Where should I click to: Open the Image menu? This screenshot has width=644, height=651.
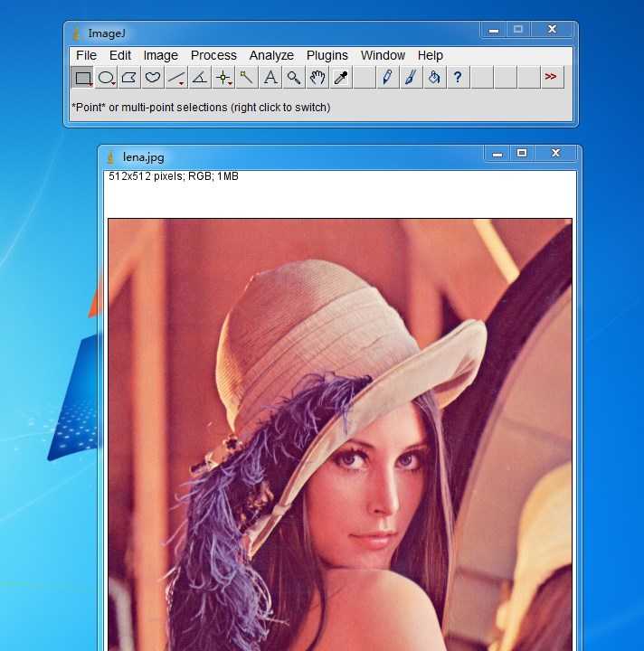click(x=161, y=55)
